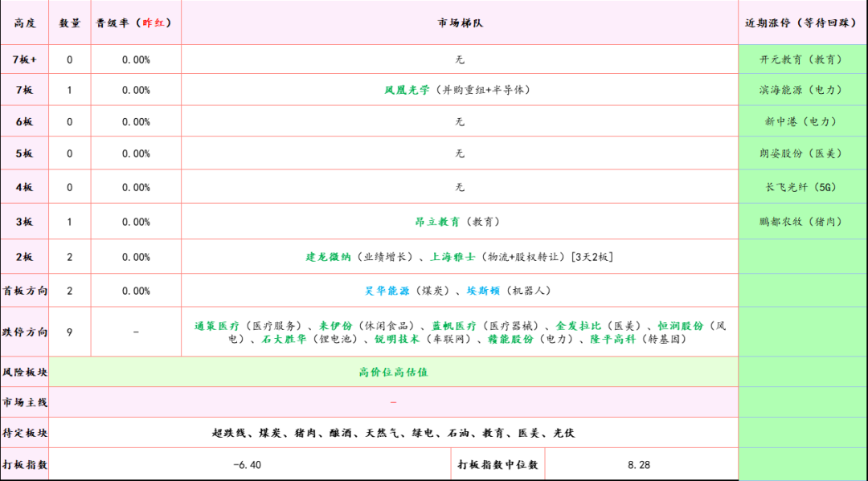Select 开元教育（教育）cell
Viewport: 868px width, 481px height.
(802, 59)
